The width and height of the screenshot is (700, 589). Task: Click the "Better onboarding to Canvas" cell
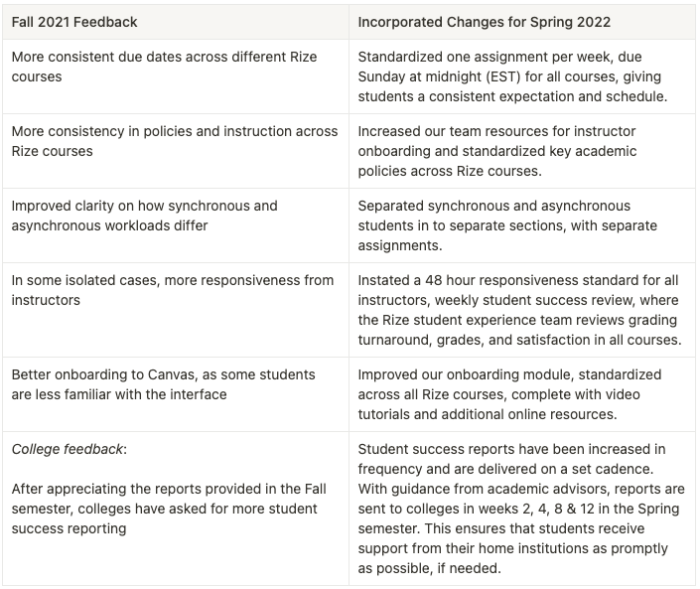click(163, 384)
